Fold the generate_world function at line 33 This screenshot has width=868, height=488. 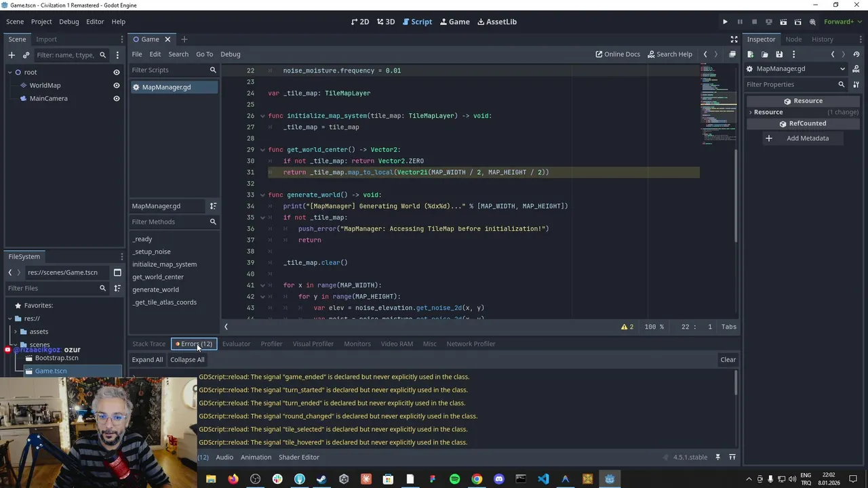coord(262,195)
